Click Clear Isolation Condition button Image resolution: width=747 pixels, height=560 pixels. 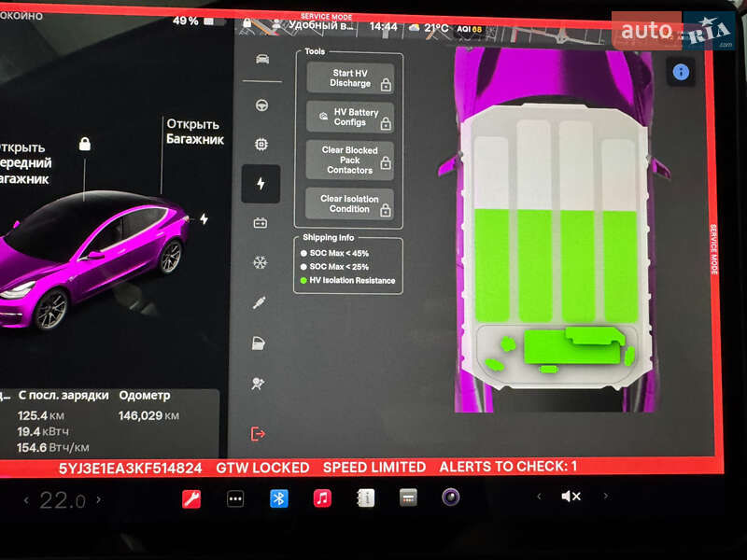[349, 203]
